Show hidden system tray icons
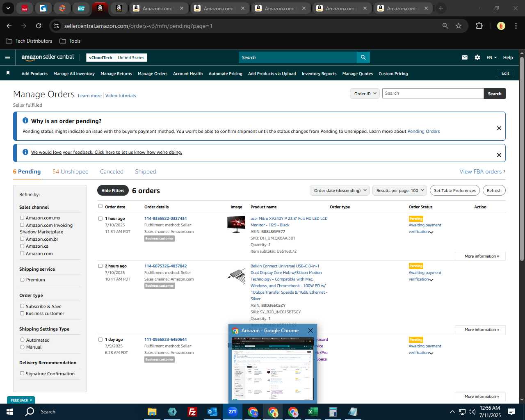This screenshot has width=525, height=420. click(452, 412)
